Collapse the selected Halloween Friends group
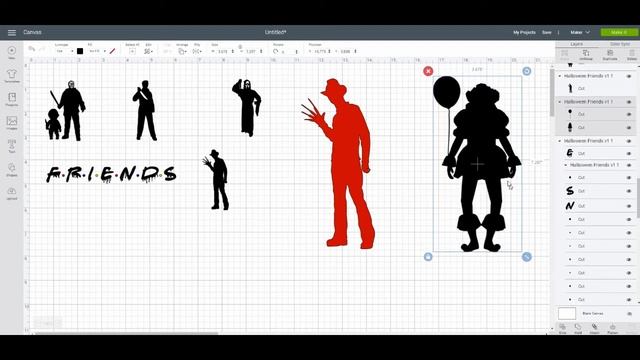 click(560, 102)
